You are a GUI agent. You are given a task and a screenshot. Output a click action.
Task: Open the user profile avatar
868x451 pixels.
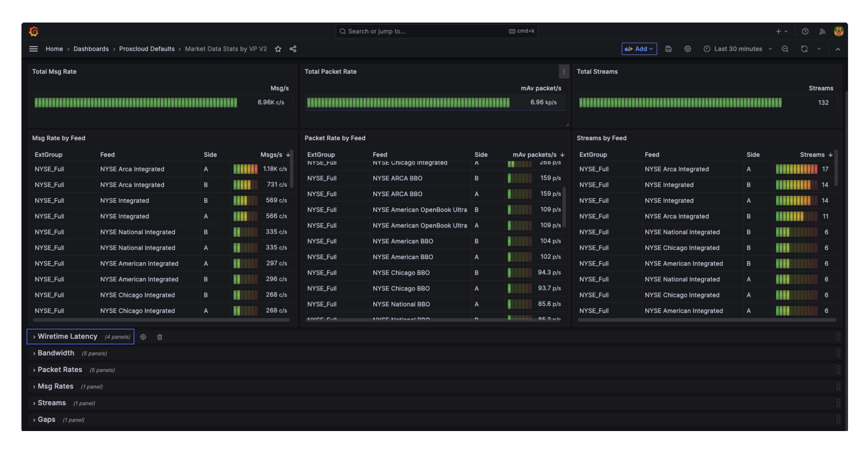click(838, 31)
